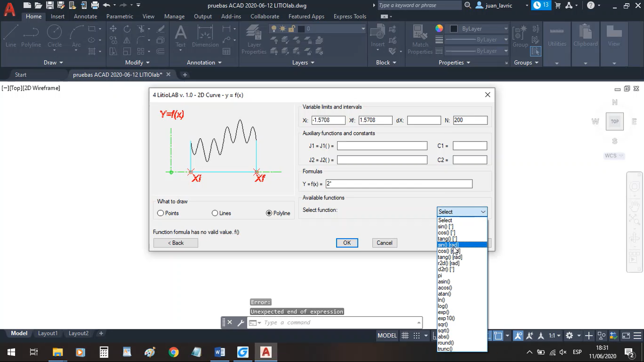Click the < Back button
644x362 pixels.
coord(175,243)
